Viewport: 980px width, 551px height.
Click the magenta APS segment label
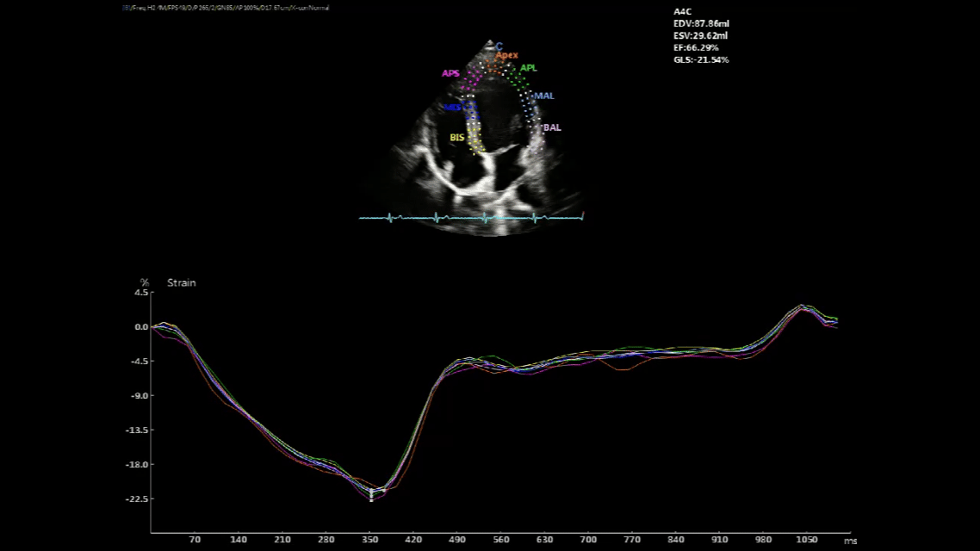(x=450, y=74)
